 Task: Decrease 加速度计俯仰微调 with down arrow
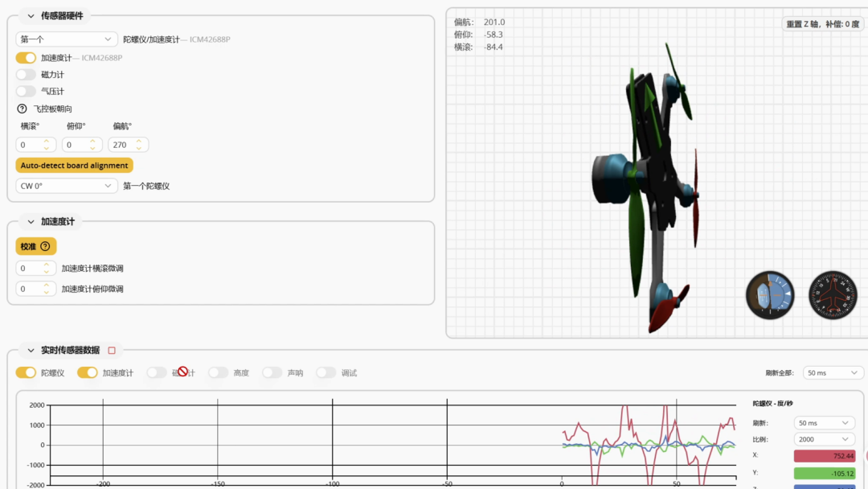coord(47,292)
